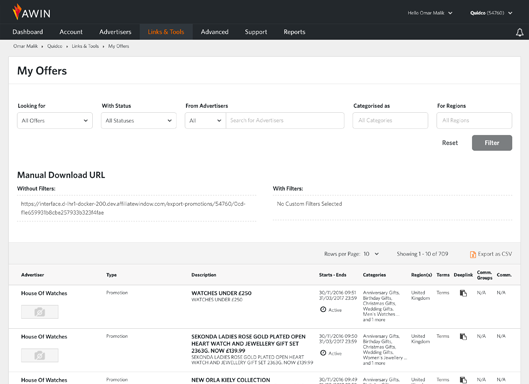Image resolution: width=529 pixels, height=384 pixels.
Task: Click Active clock icon for WATCHES UNDER £250
Action: pos(323,309)
